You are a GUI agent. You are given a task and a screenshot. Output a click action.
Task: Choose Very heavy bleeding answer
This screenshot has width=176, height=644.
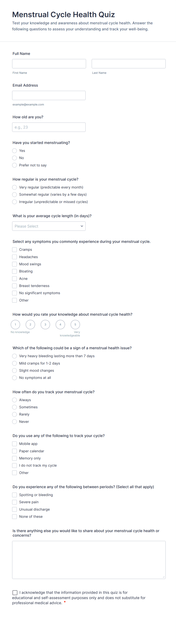point(15,356)
